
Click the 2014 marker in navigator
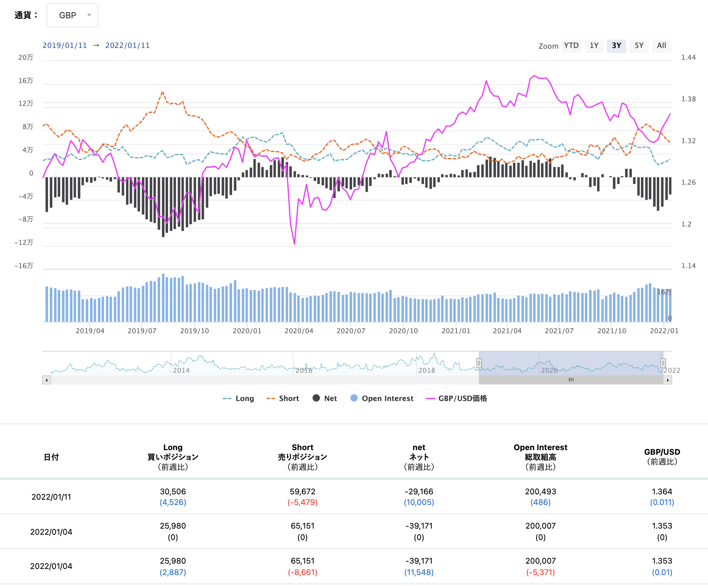(x=181, y=370)
